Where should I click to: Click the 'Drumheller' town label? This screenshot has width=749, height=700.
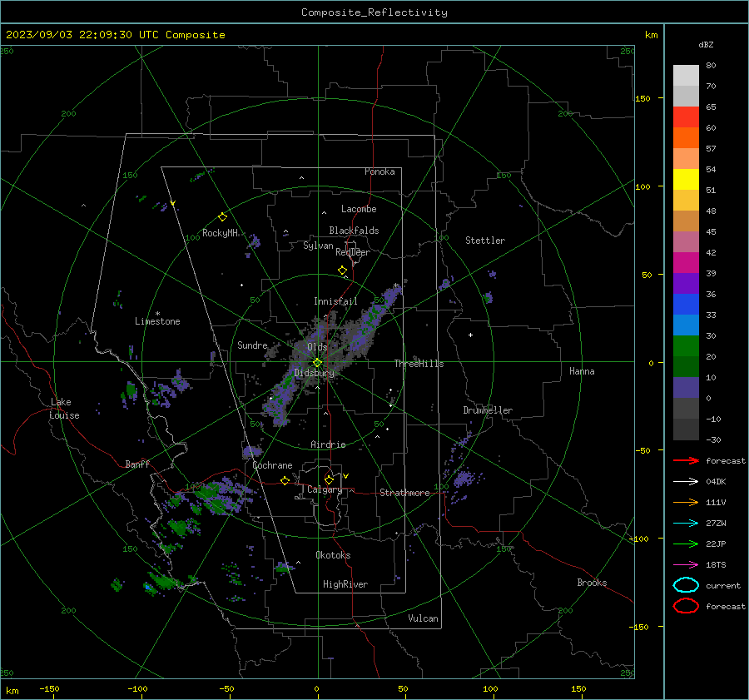[488, 410]
